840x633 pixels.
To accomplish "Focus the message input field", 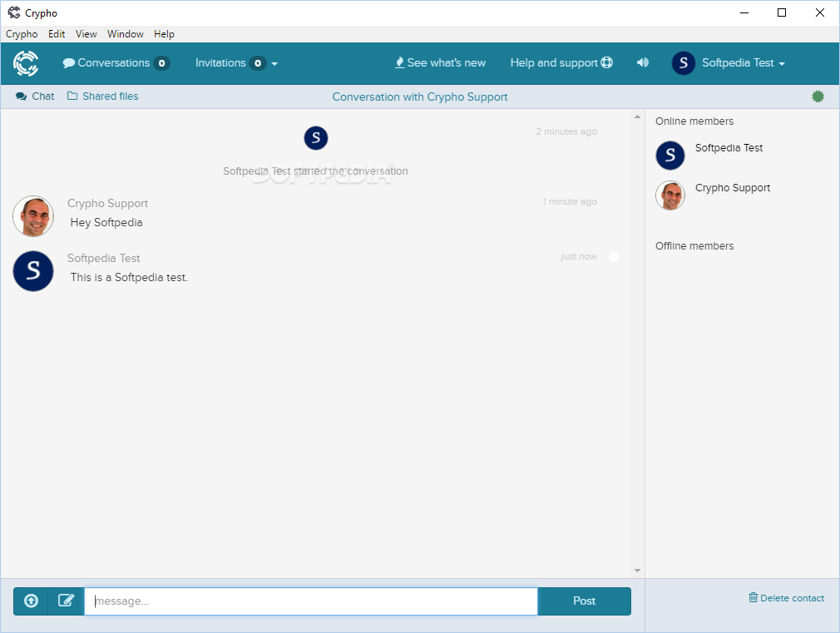I will [311, 601].
